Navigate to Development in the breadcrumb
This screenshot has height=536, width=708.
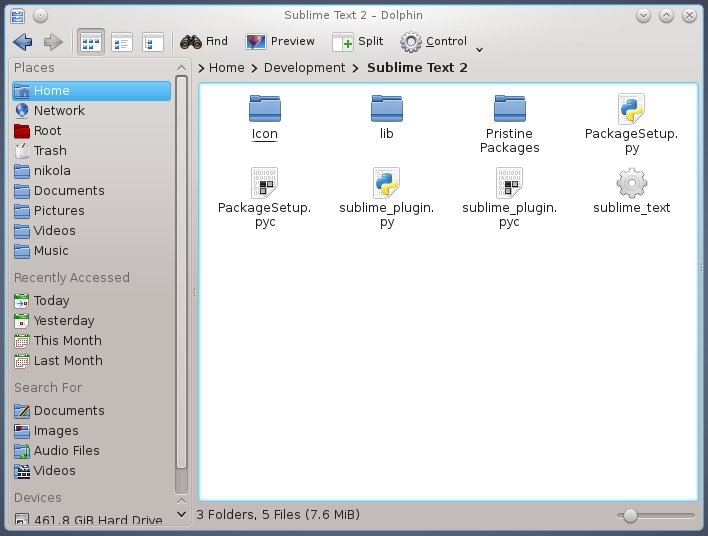(304, 68)
